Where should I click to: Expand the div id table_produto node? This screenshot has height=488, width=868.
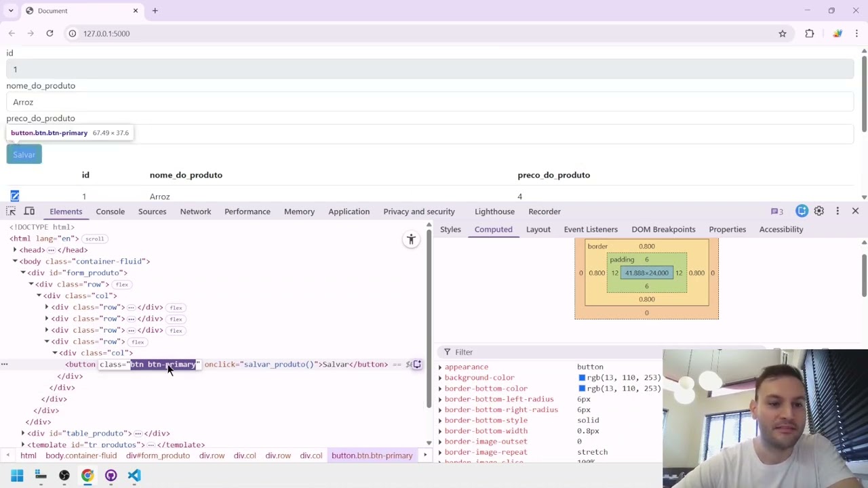23,433
